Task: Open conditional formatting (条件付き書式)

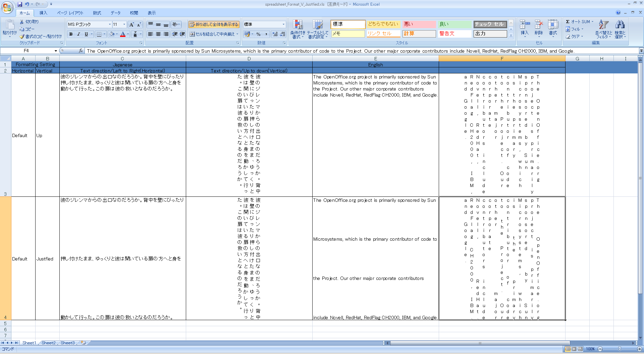Action: click(x=298, y=29)
